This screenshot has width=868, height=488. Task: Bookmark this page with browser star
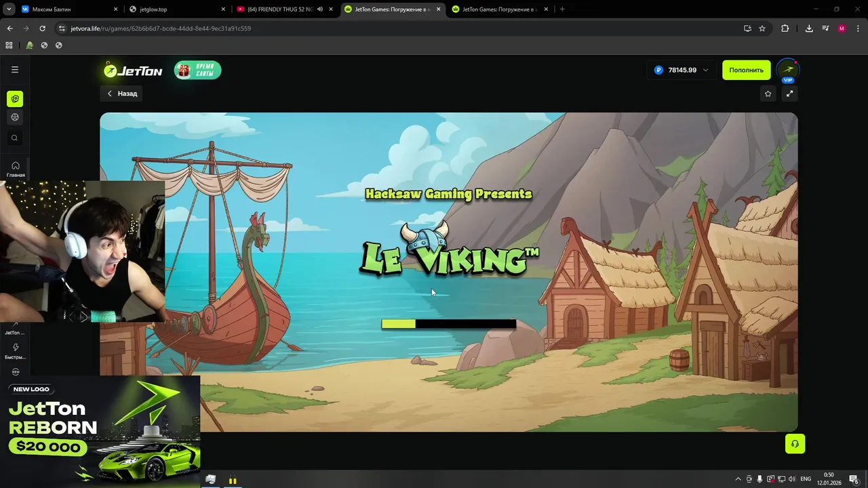click(x=762, y=28)
